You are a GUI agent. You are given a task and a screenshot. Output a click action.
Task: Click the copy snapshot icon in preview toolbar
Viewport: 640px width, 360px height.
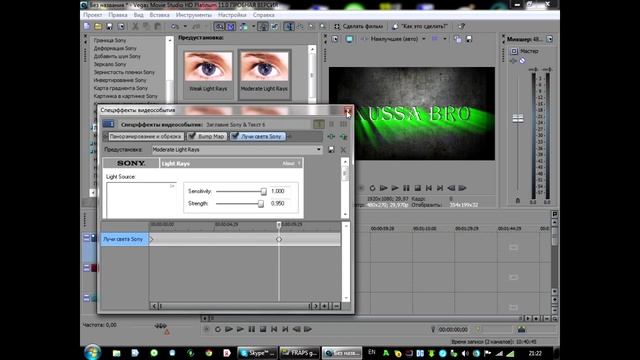tap(458, 39)
